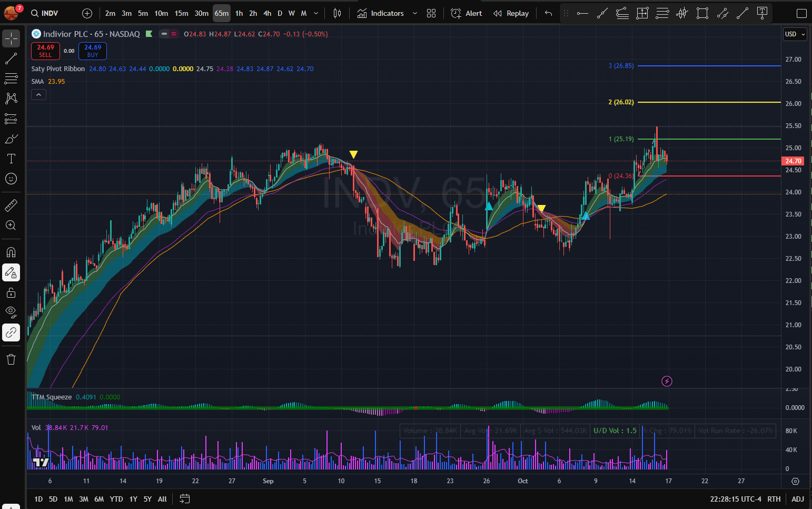Image resolution: width=812 pixels, height=509 pixels.
Task: Switch to the 5m interval
Action: pos(143,13)
